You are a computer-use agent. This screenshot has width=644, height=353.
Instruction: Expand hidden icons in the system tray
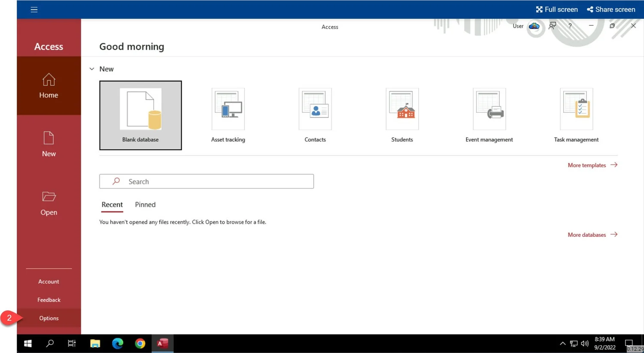click(562, 343)
